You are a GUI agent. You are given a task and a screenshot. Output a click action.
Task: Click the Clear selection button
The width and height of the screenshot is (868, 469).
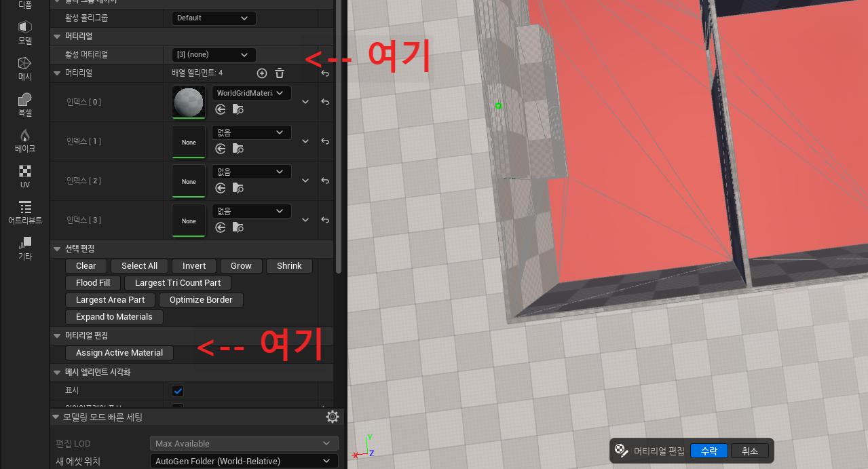point(86,266)
